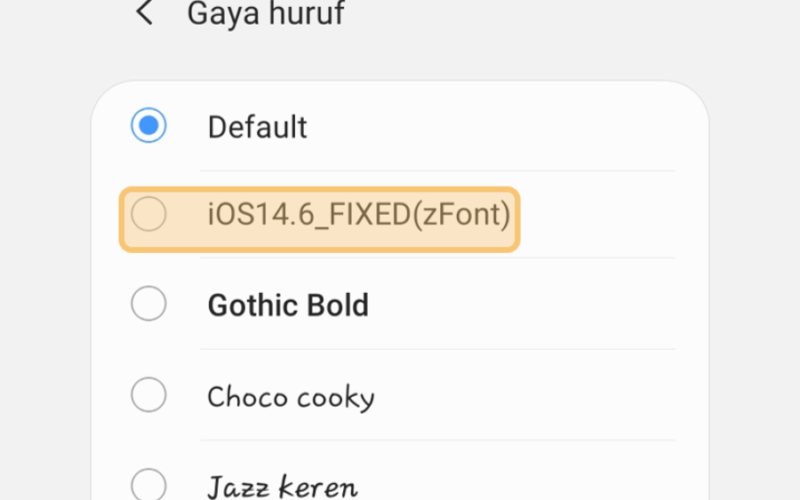The width and height of the screenshot is (800, 500).
Task: Select the Jazz keren radio button
Action: coord(148,484)
